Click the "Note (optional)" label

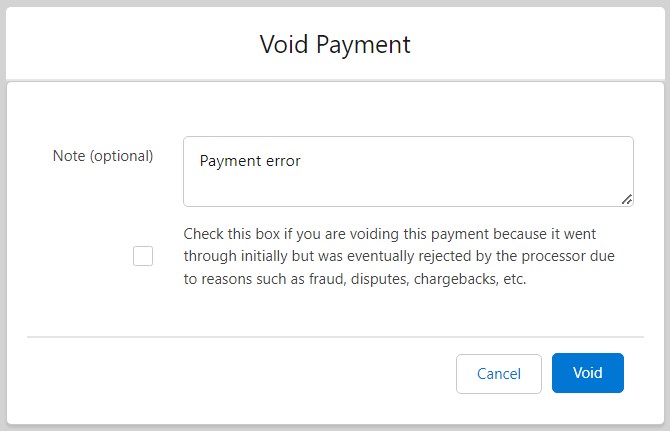click(x=102, y=156)
